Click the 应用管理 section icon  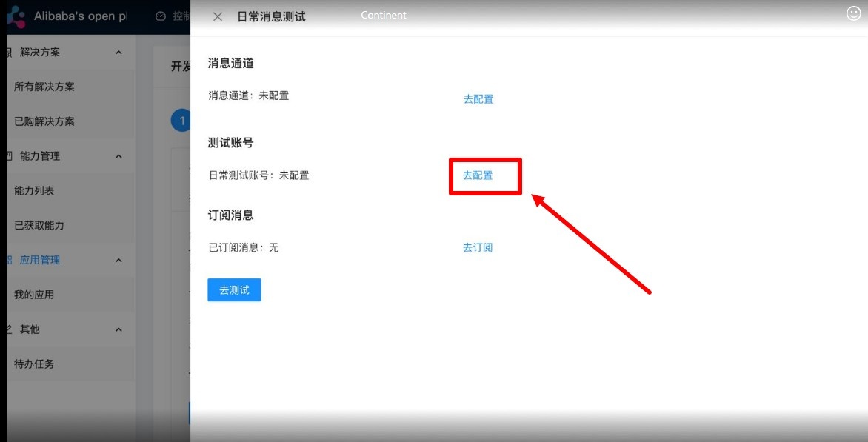tap(9, 260)
